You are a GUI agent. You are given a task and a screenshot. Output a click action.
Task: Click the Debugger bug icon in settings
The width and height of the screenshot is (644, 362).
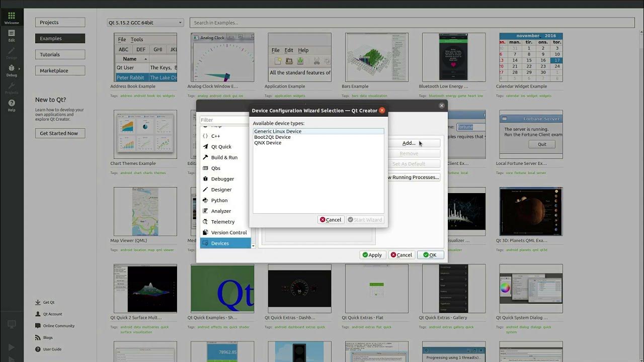pos(205,179)
